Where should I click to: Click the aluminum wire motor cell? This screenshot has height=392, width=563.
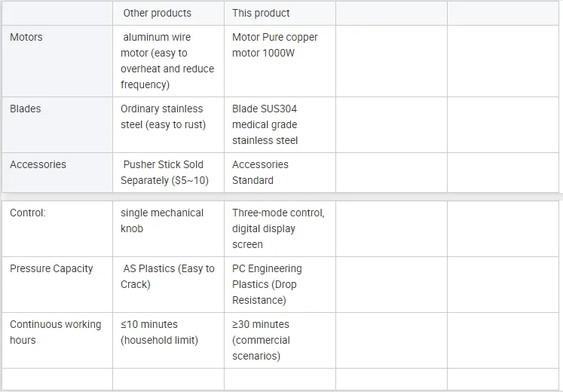point(167,60)
